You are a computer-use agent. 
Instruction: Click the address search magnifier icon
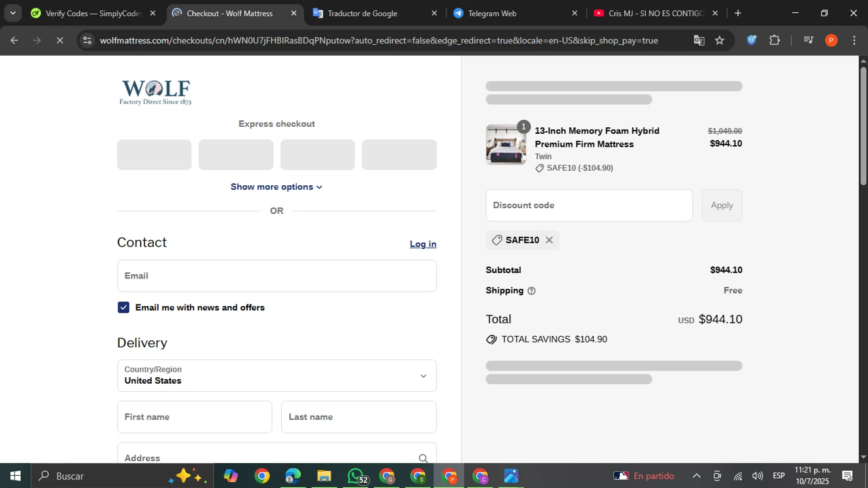pyautogui.click(x=423, y=458)
